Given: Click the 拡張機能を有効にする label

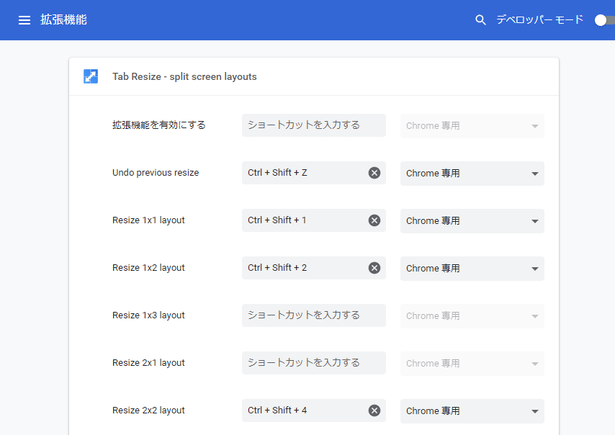Looking at the screenshot, I should click(x=159, y=125).
